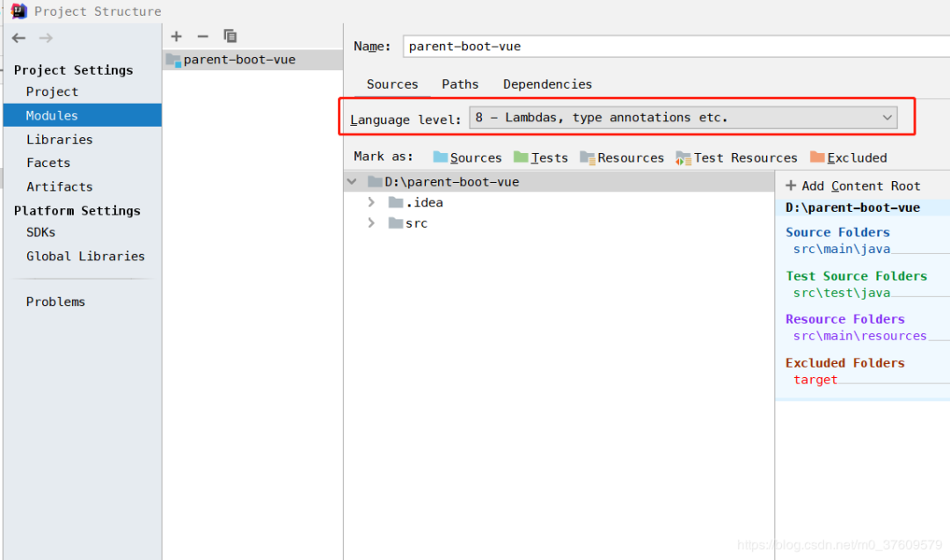Copy the selected module icon
Screen dimensions: 950x560
[230, 36]
